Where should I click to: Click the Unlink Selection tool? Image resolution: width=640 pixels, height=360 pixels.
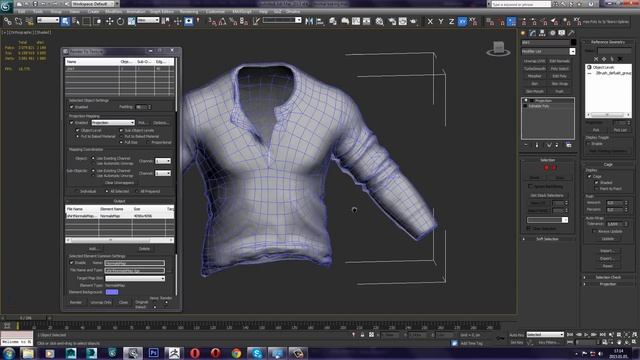[18, 21]
